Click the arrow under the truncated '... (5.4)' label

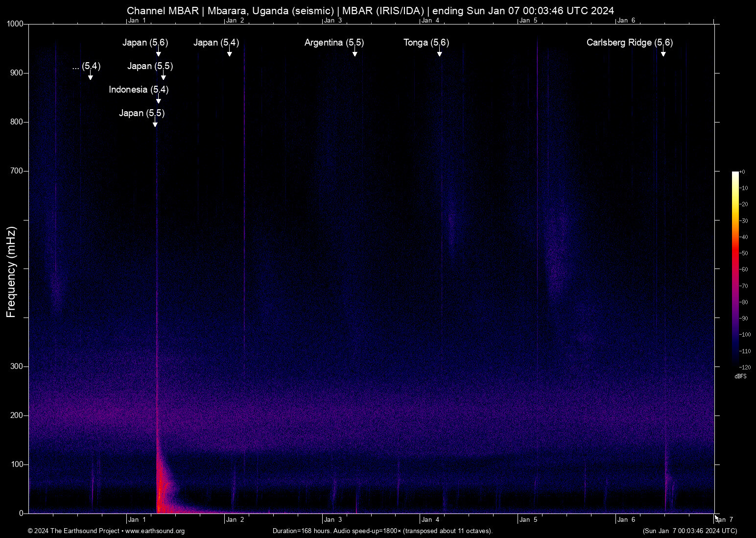90,76
